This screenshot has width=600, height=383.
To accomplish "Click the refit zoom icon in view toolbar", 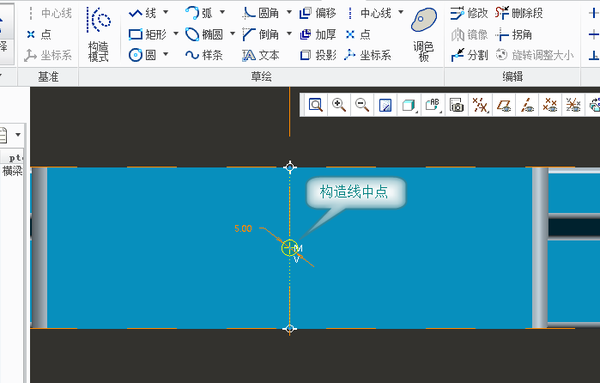I will click(x=316, y=104).
